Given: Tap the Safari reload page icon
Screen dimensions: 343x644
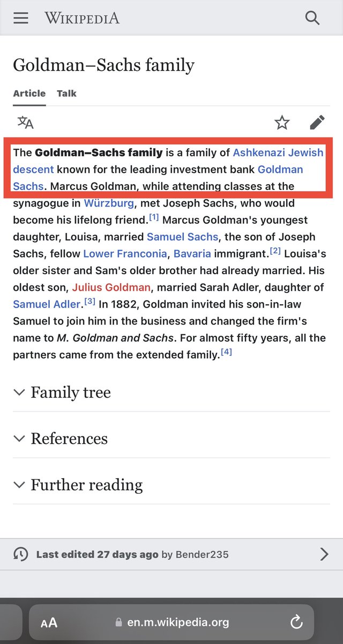Looking at the screenshot, I should [x=296, y=623].
